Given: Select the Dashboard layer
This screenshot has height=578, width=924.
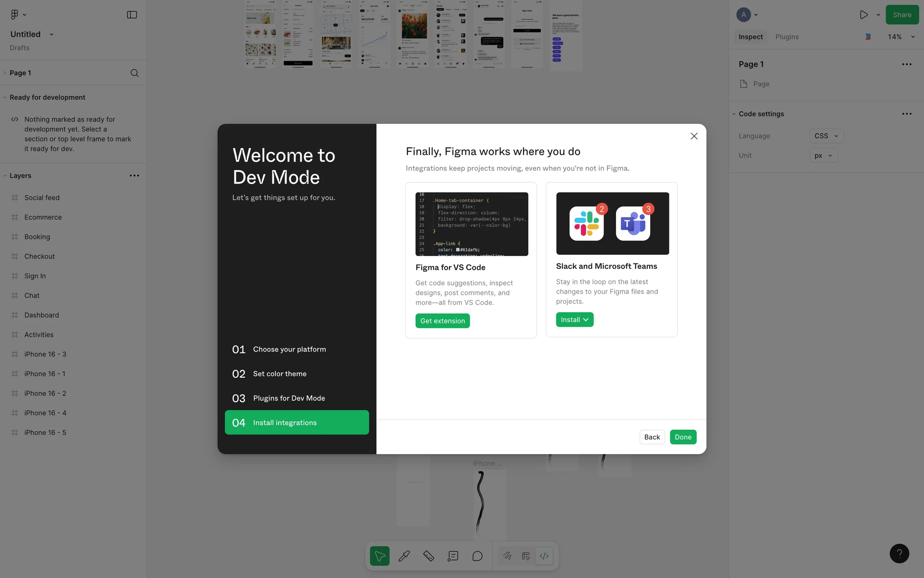Looking at the screenshot, I should tap(41, 315).
